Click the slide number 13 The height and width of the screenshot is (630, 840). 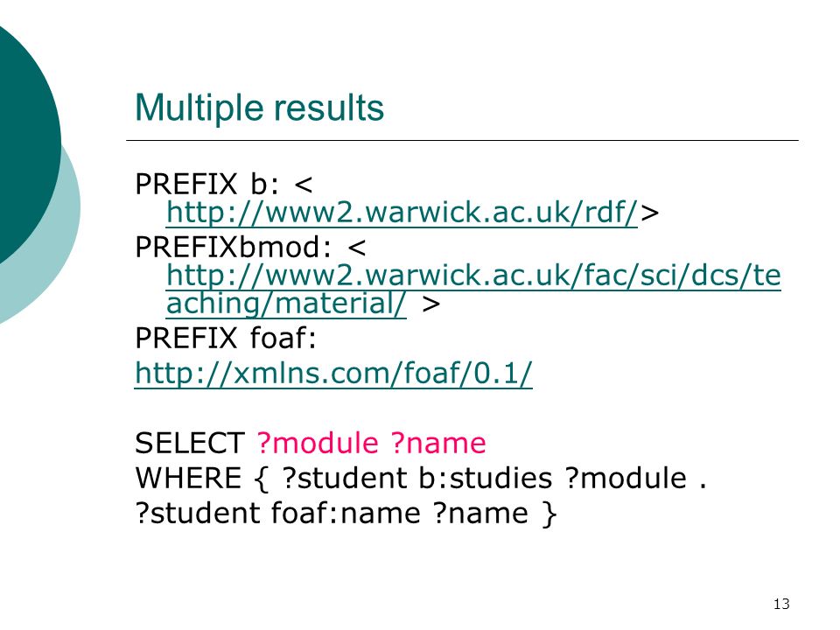(781, 605)
